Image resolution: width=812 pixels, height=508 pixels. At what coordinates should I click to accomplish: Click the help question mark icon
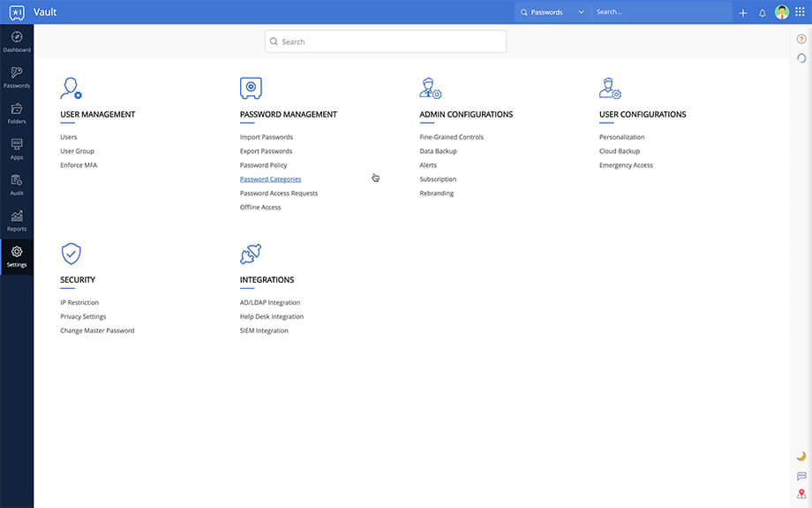[801, 39]
